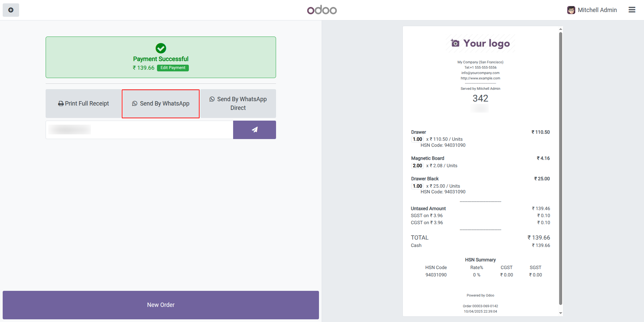Click the Drawer Black product name
Viewport: 644px width, 322px height.
pos(425,179)
